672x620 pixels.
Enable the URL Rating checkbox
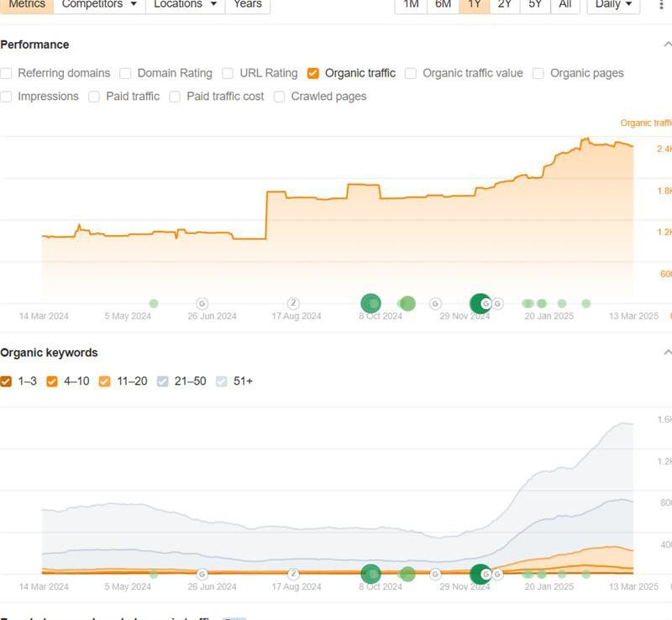coord(228,73)
